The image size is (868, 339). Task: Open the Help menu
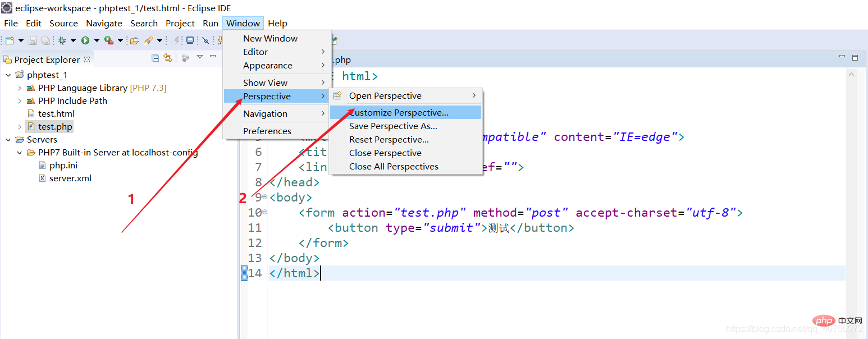tap(277, 23)
